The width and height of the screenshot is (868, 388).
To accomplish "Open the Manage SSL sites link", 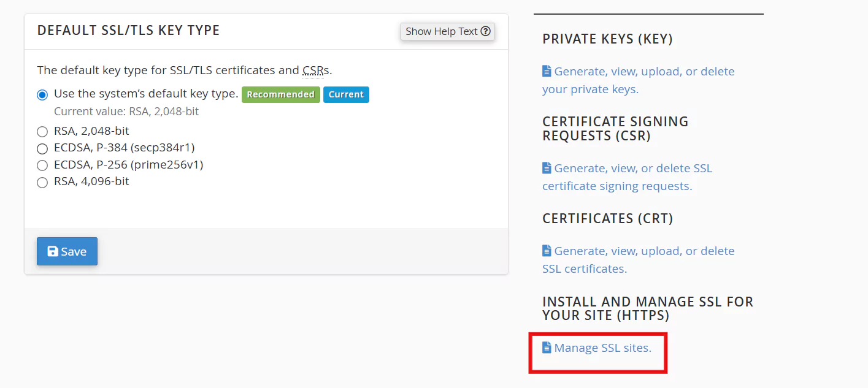I will click(x=602, y=348).
